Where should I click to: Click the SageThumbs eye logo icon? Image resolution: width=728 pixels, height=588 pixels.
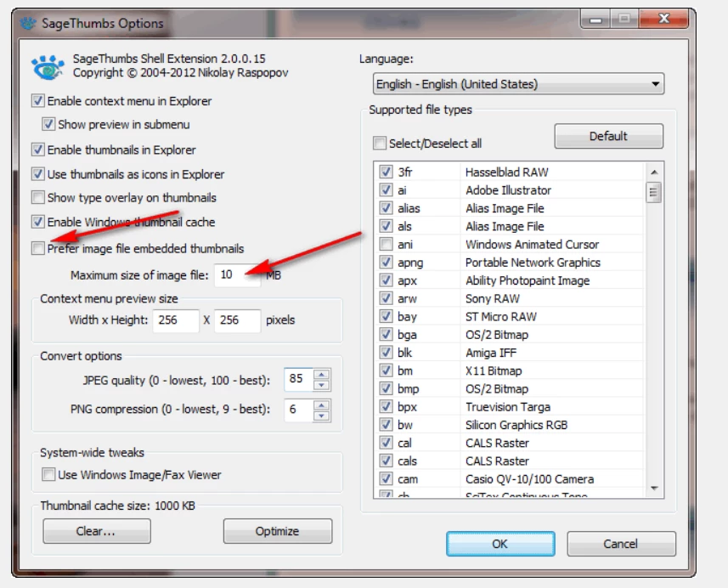tap(48, 67)
